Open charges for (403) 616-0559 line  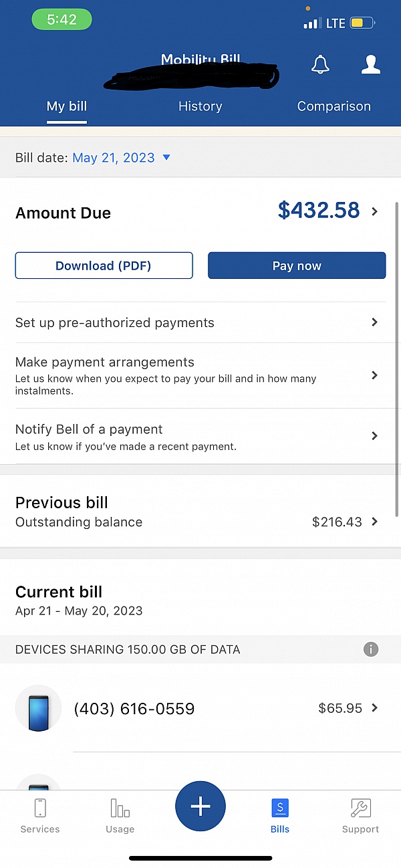(200, 708)
